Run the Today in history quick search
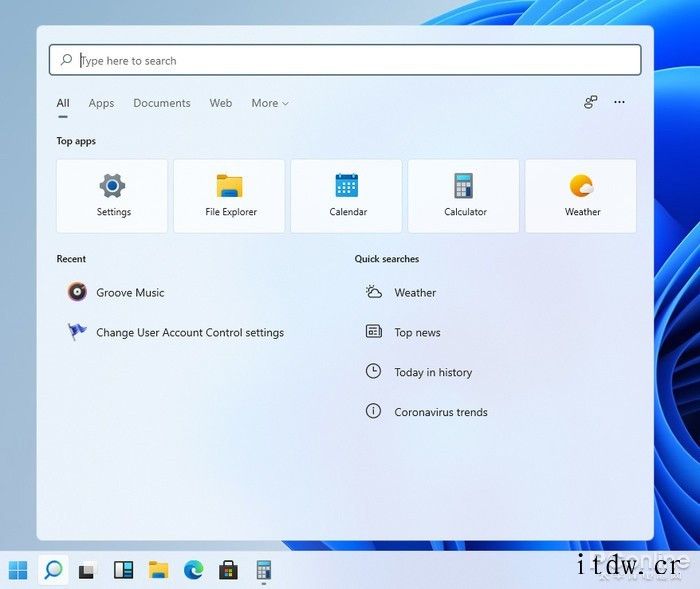The width and height of the screenshot is (700, 589). (419, 372)
